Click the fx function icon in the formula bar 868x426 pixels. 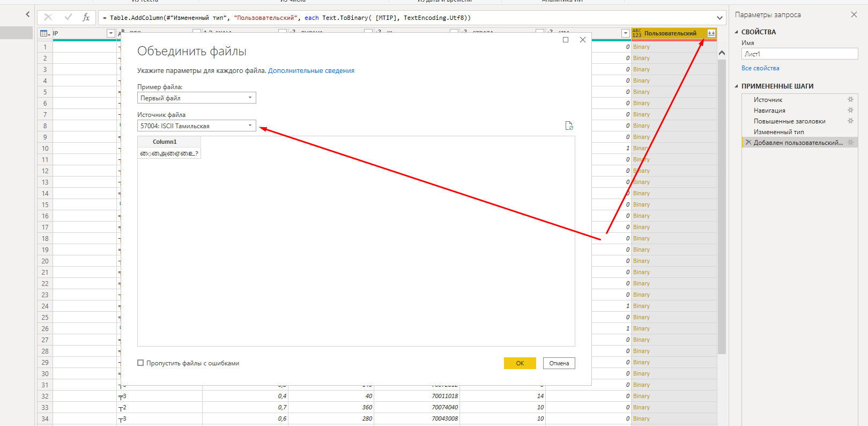pyautogui.click(x=86, y=17)
